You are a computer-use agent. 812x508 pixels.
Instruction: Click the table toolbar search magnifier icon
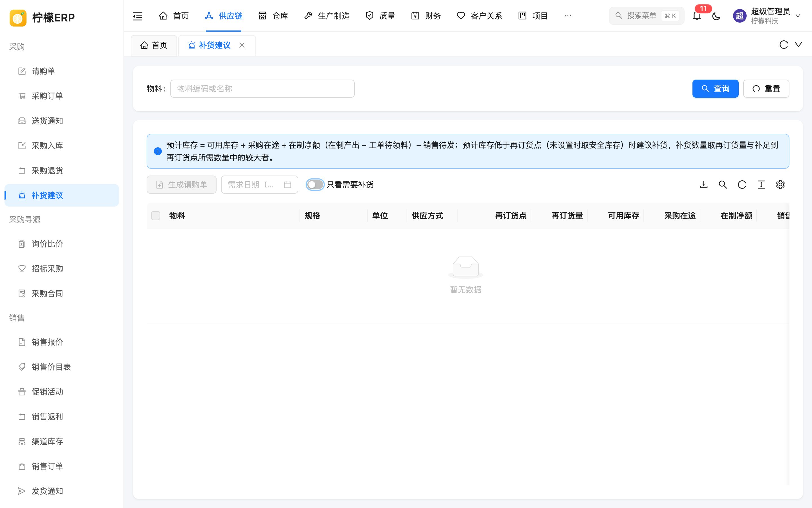[723, 185]
